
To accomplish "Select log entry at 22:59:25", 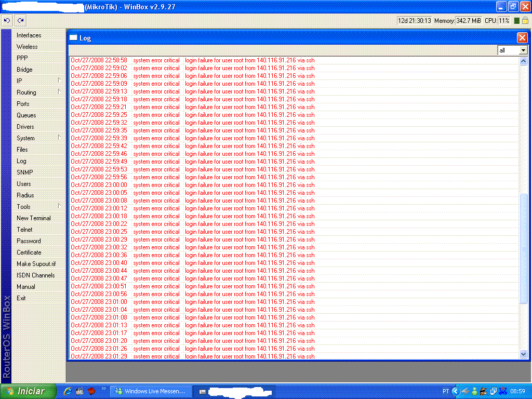I will point(294,115).
